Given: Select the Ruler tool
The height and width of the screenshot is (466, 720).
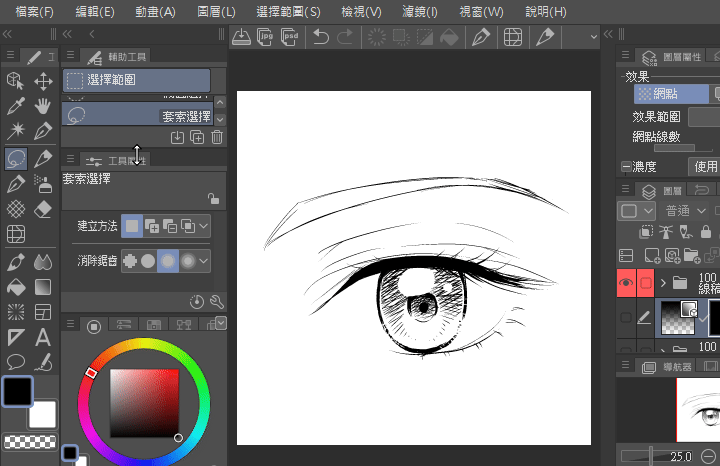Looking at the screenshot, I should [x=16, y=337].
